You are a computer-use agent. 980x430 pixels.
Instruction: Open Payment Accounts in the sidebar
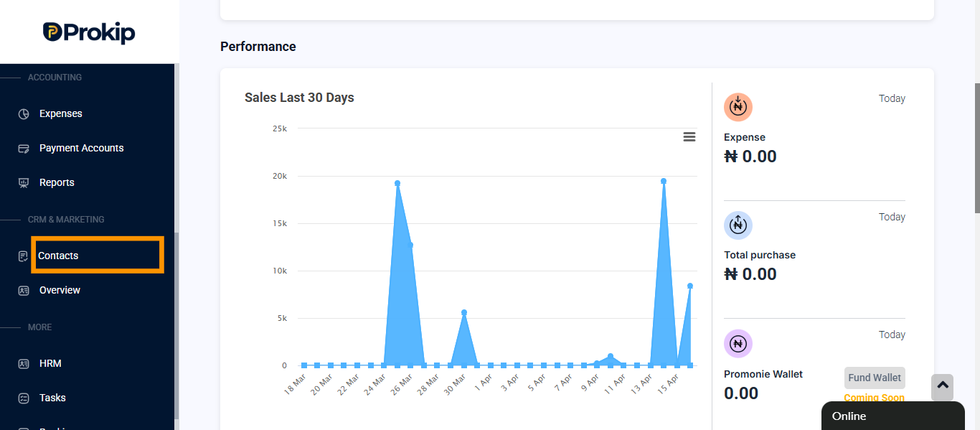click(x=81, y=148)
